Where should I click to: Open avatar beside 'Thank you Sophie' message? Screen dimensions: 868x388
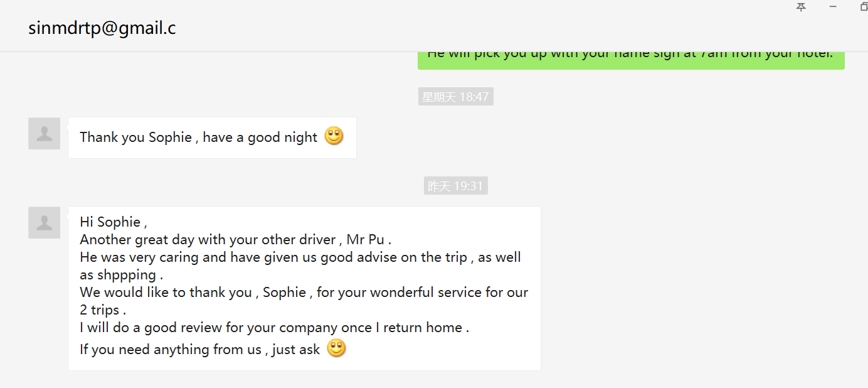(x=44, y=133)
